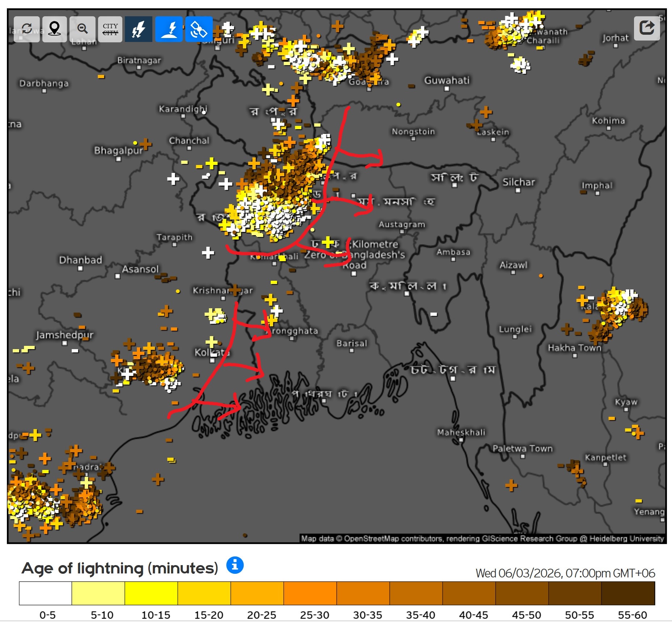Open the lightning age info icon

(x=235, y=565)
